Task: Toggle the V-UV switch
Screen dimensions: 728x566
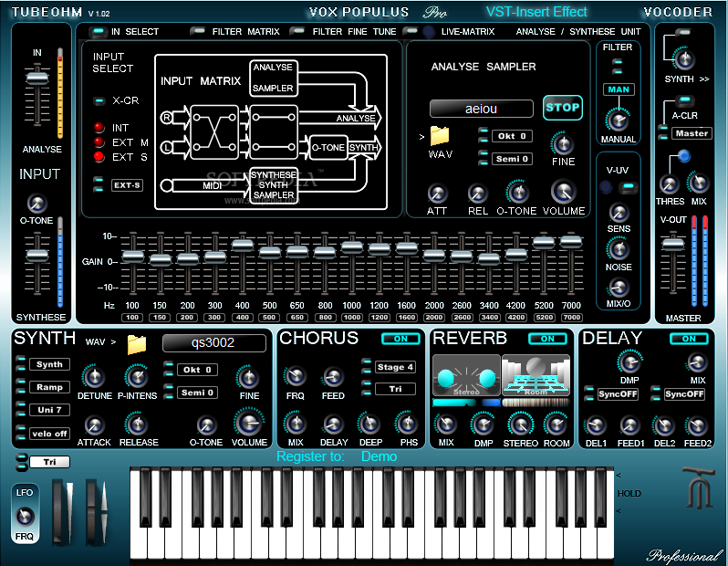Action: (x=628, y=186)
